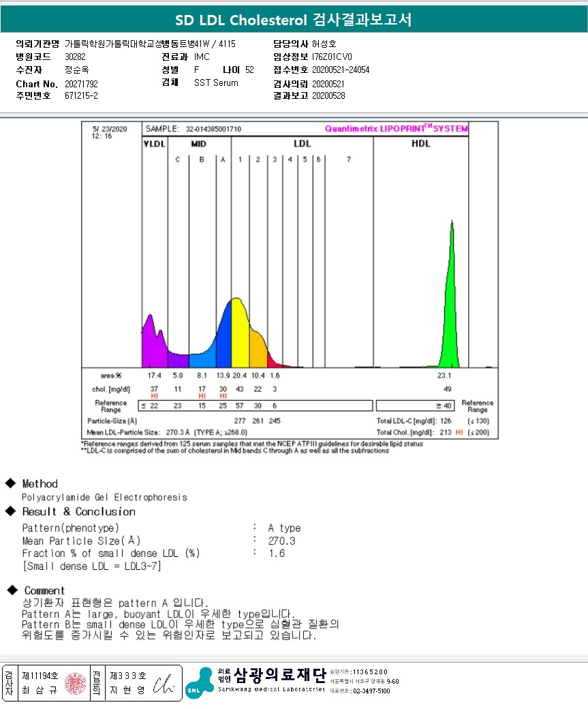Click the diamond bullet beside Result & Conclusion
588x709 pixels.
point(10,511)
